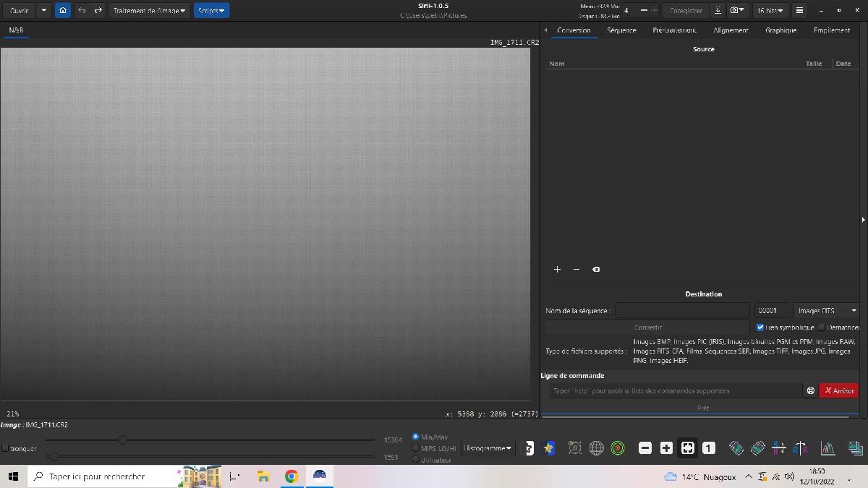Open Chrome from the taskbar
This screenshot has width=868, height=488.
pyautogui.click(x=291, y=476)
